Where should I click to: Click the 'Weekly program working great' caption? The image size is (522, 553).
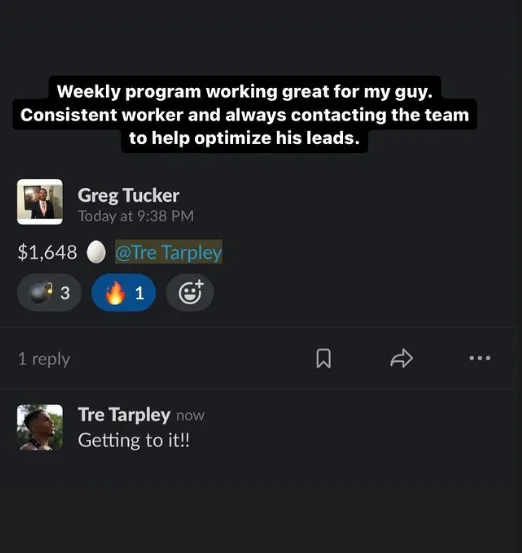click(x=245, y=115)
